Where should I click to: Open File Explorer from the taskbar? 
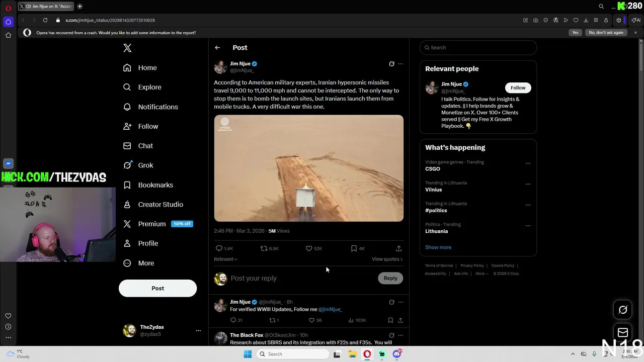[x=352, y=354]
